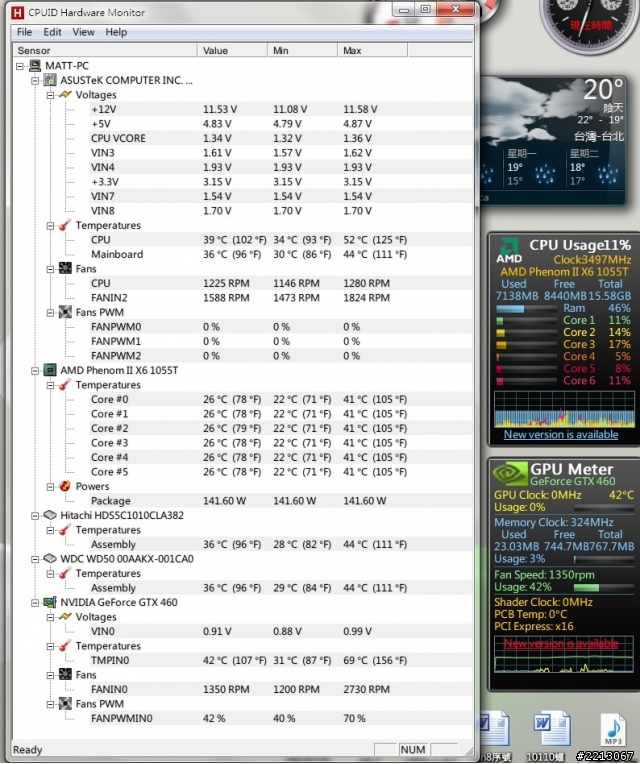The height and width of the screenshot is (764, 640).
Task: Click the AMD logo in CPU Usage gadget
Action: click(x=509, y=250)
